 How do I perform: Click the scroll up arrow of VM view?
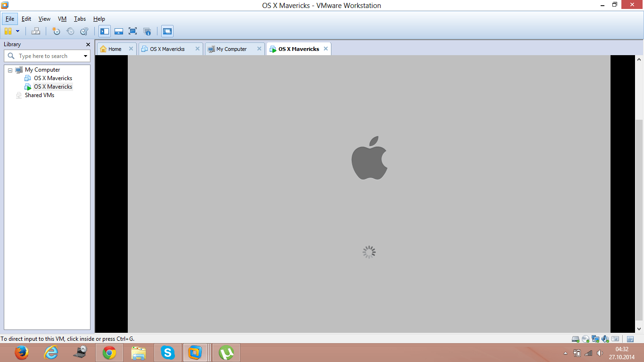point(639,59)
